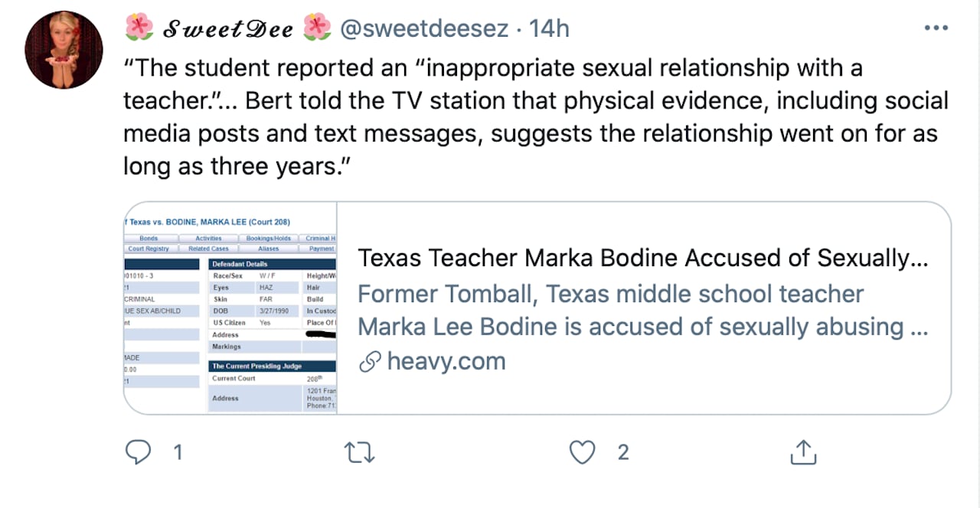This screenshot has height=508, width=980.
Task: Like the tweet with the heart icon
Action: pyautogui.click(x=583, y=452)
